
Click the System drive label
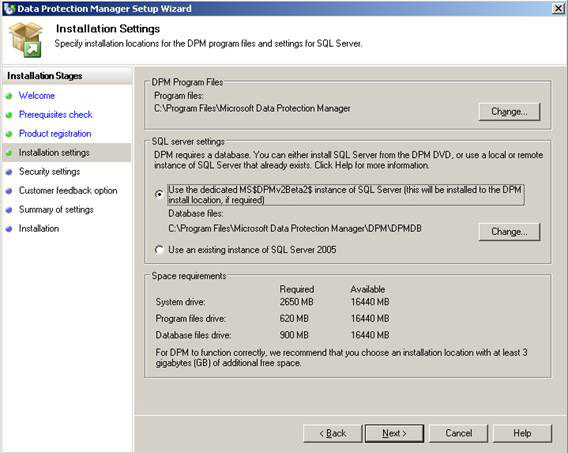coord(180,302)
